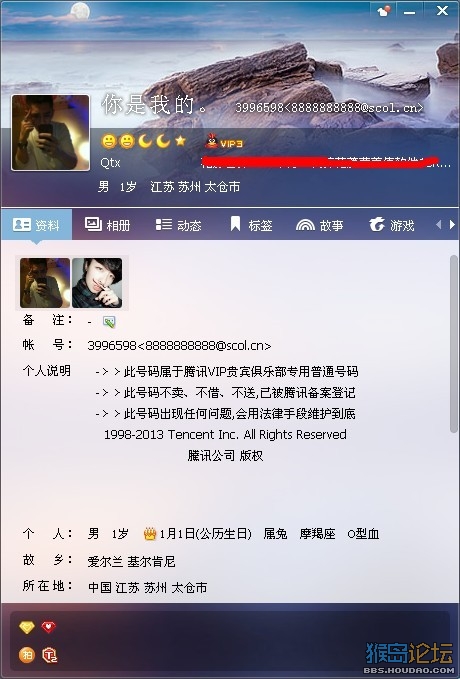Click the star level icon

(x=181, y=141)
